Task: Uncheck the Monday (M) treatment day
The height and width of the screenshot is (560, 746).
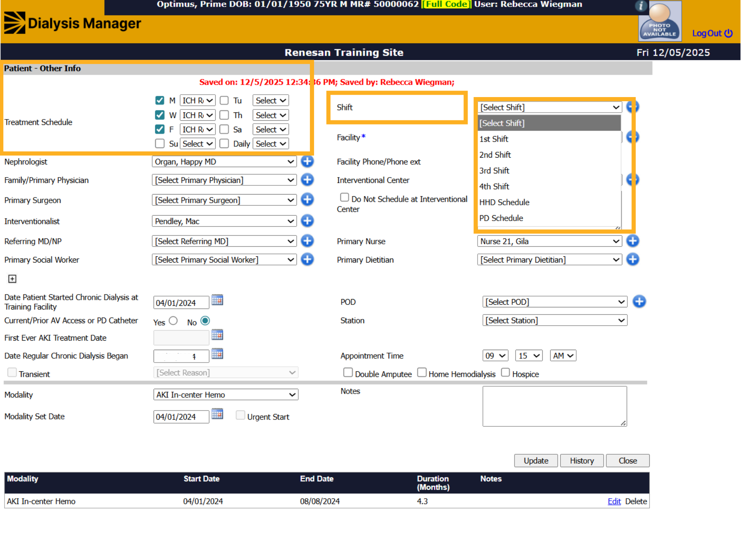Action: point(160,100)
